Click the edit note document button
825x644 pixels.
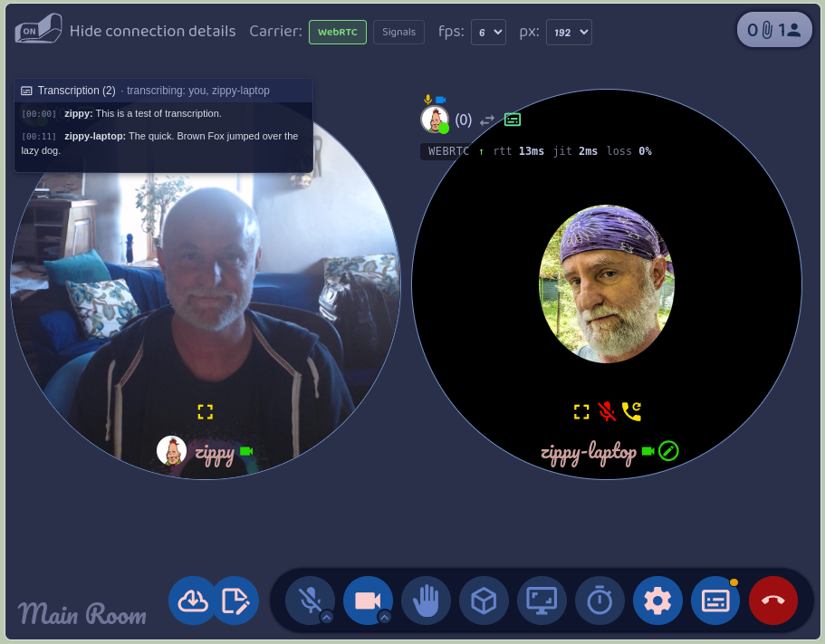[x=235, y=601]
